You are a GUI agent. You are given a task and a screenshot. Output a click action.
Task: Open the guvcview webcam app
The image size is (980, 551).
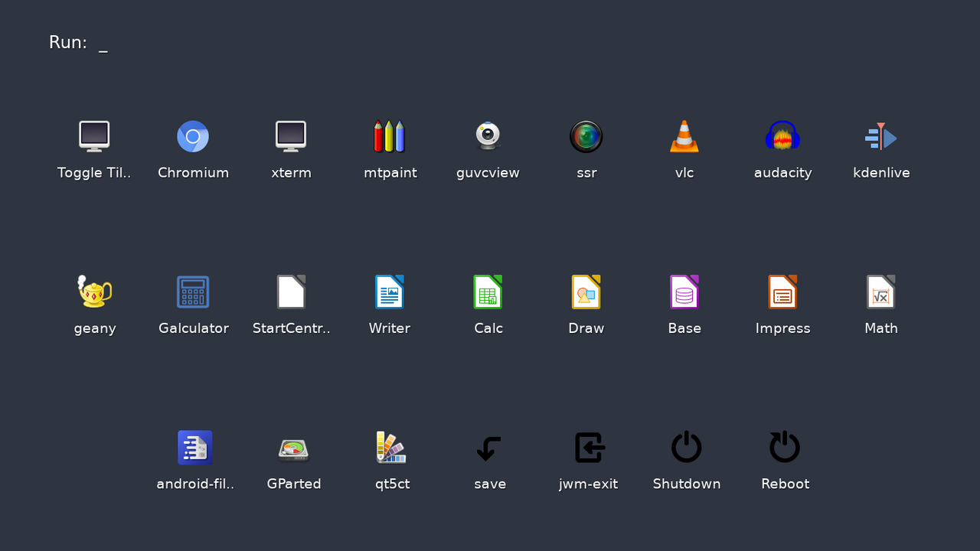click(x=488, y=136)
